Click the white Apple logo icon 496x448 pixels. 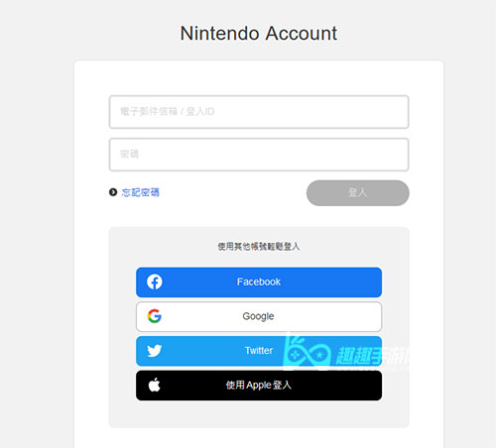[155, 385]
